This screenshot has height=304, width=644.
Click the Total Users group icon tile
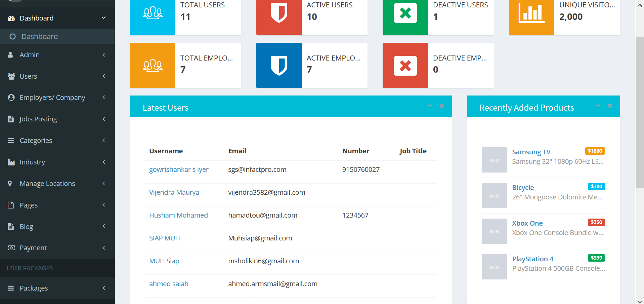[153, 13]
